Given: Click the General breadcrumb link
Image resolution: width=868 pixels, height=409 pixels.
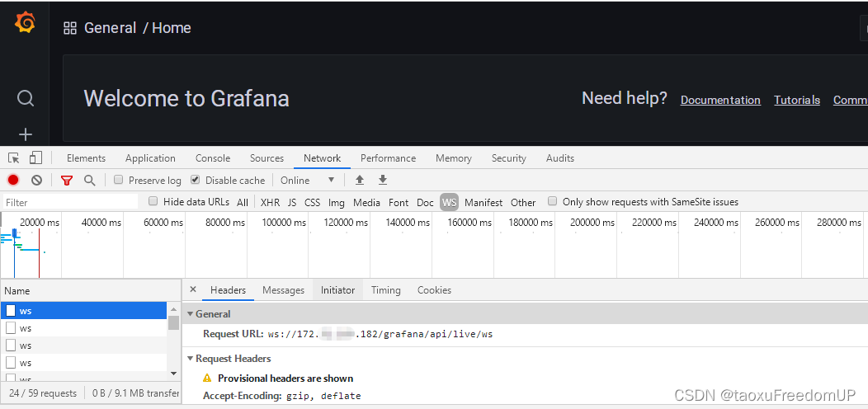Looking at the screenshot, I should [111, 28].
